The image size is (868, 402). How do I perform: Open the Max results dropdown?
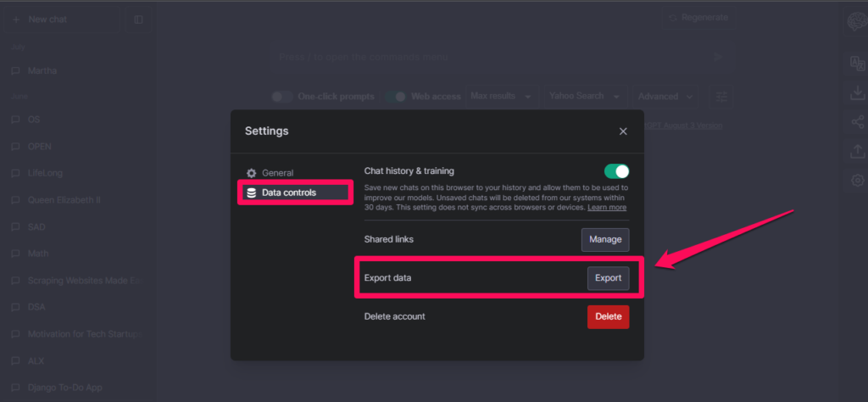(502, 97)
